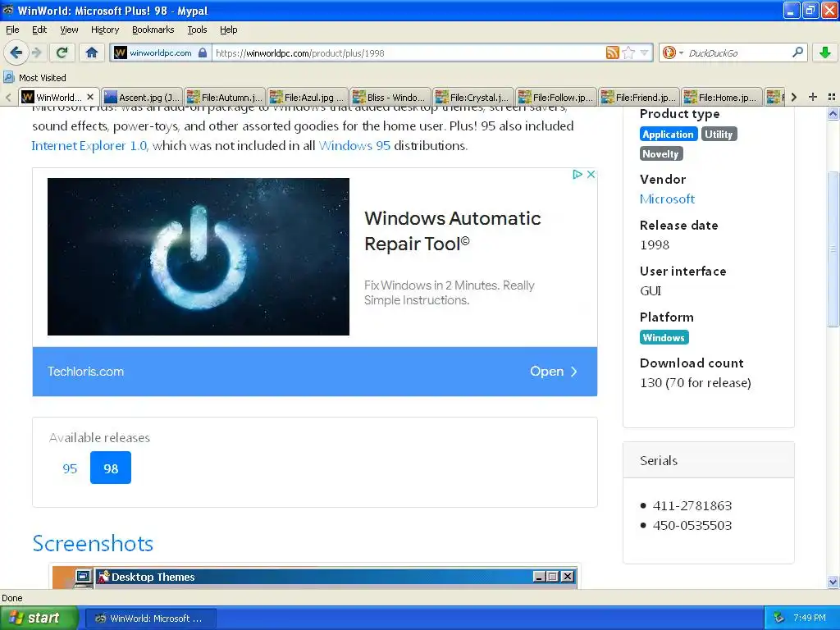This screenshot has width=840, height=630.
Task: Click serial number 450-0535503
Action: click(x=692, y=526)
